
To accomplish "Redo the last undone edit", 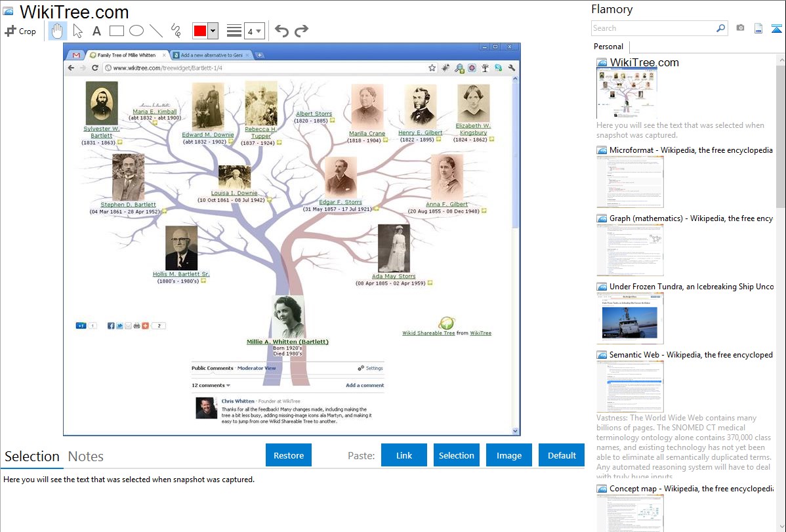I will coord(301,31).
